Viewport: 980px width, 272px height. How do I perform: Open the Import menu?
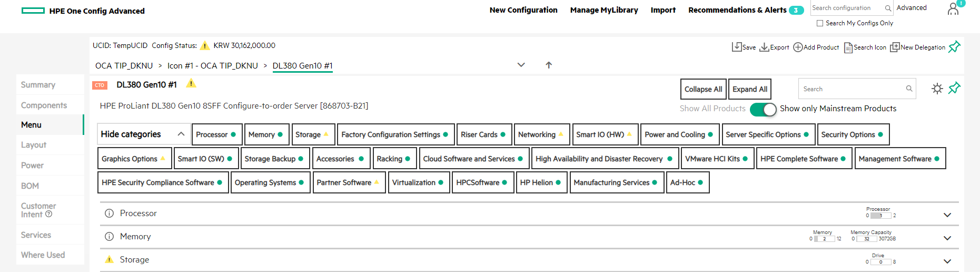tap(663, 10)
